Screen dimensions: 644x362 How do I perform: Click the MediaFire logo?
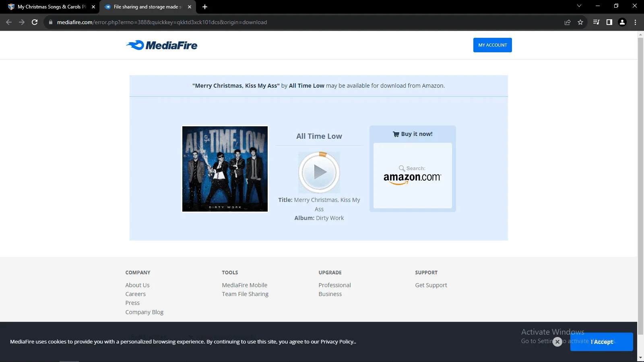point(162,45)
